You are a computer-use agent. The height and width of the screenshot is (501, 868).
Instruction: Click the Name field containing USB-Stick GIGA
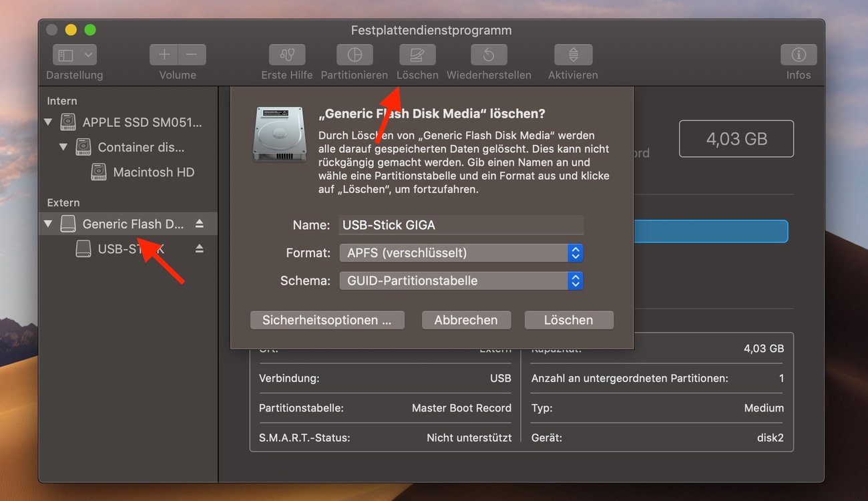tap(461, 225)
